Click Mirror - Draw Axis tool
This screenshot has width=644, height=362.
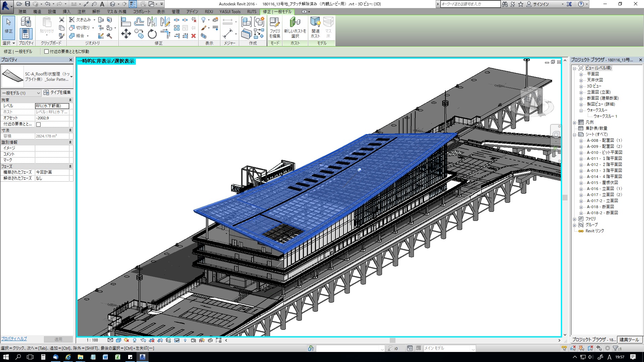coord(165,22)
